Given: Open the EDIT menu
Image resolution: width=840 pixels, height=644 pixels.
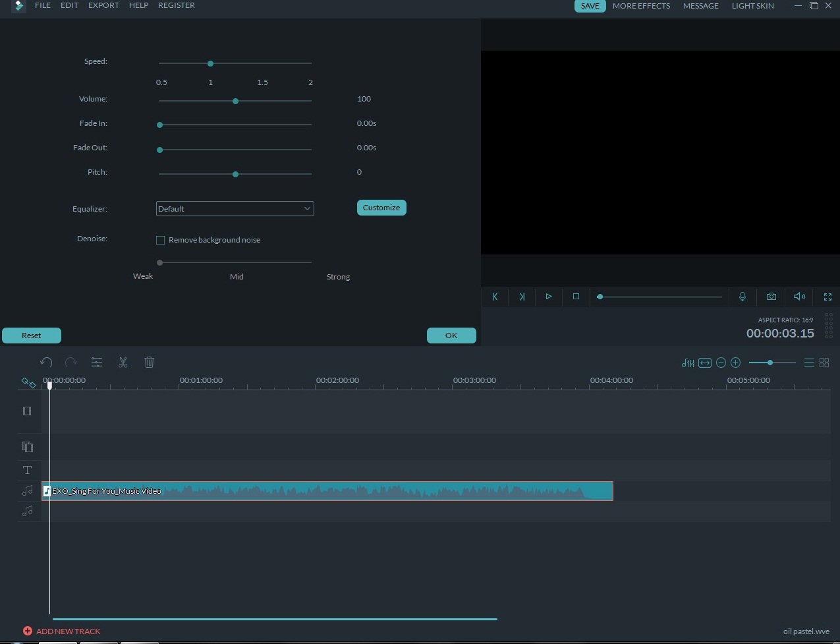Looking at the screenshot, I should 69,5.
